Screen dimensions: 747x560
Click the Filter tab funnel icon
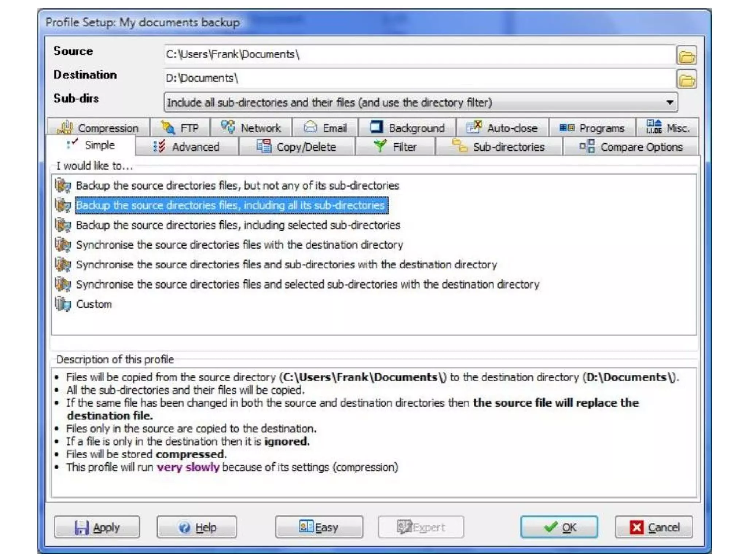coord(380,146)
